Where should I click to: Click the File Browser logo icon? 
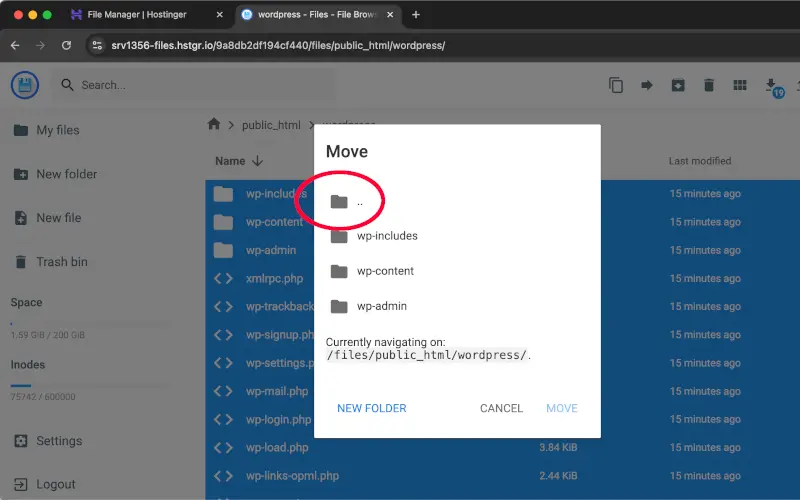(24, 85)
